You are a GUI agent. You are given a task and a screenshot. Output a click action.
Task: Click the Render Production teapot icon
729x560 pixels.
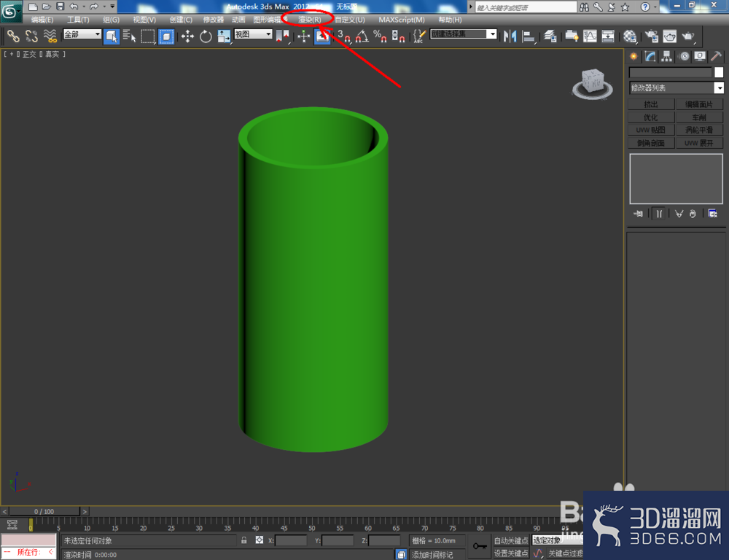(688, 36)
